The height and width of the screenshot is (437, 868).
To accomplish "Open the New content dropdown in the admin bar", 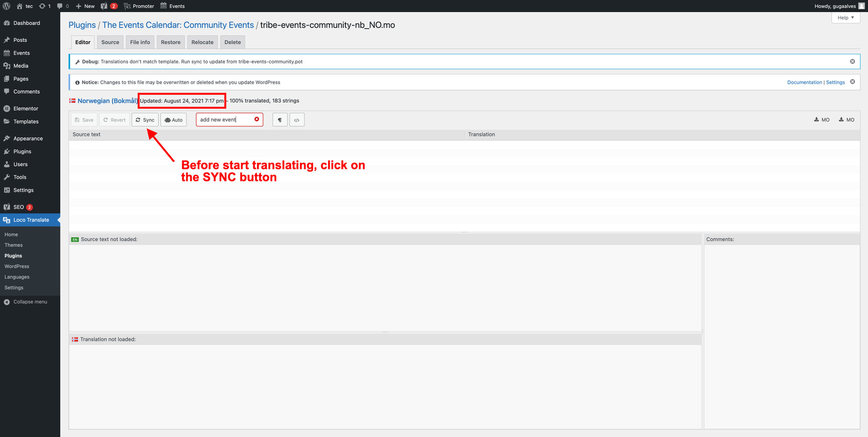I will 85,6.
